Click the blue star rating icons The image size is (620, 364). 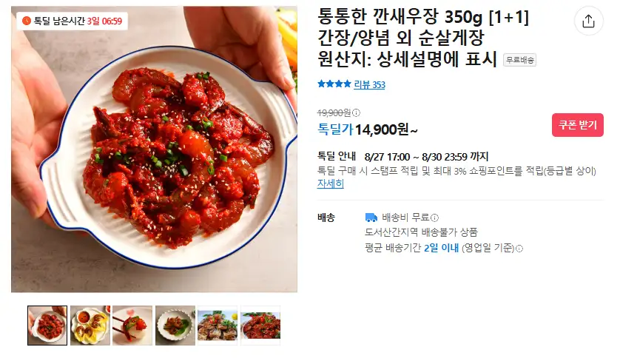334,84
